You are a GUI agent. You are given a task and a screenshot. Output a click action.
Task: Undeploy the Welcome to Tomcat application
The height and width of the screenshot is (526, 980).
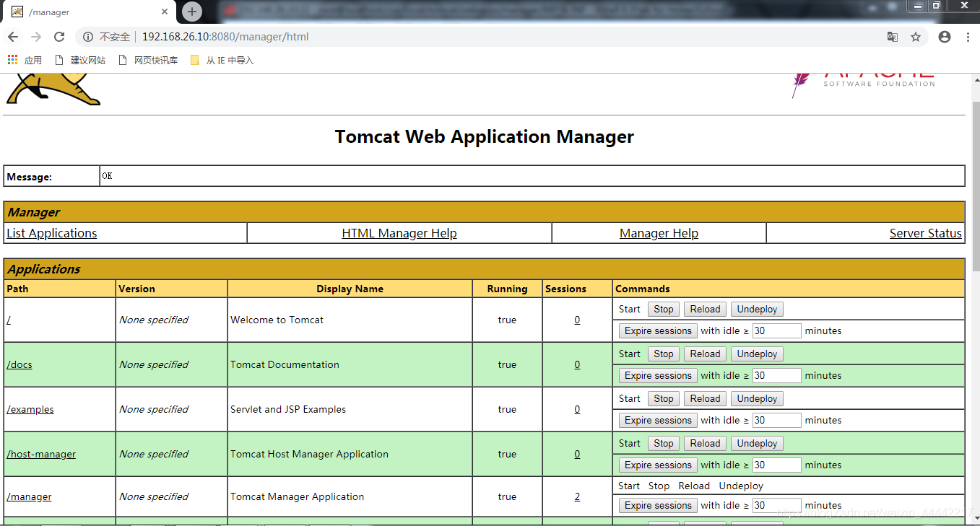point(757,309)
